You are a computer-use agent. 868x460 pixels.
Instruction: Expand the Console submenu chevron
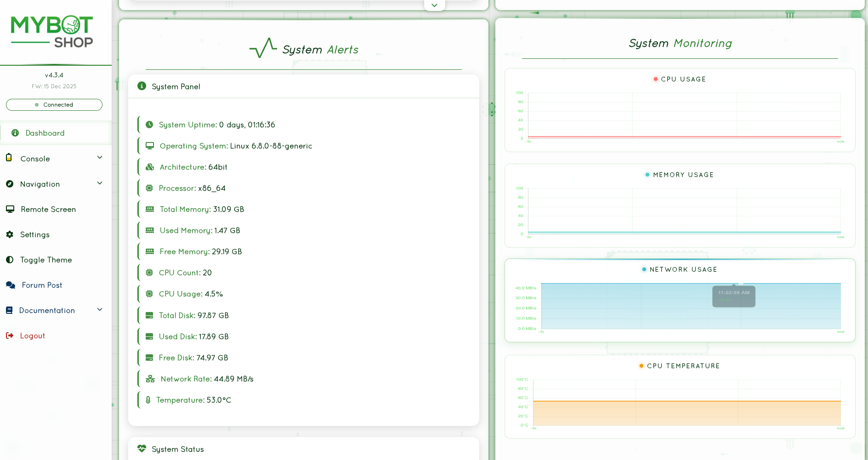pos(100,158)
